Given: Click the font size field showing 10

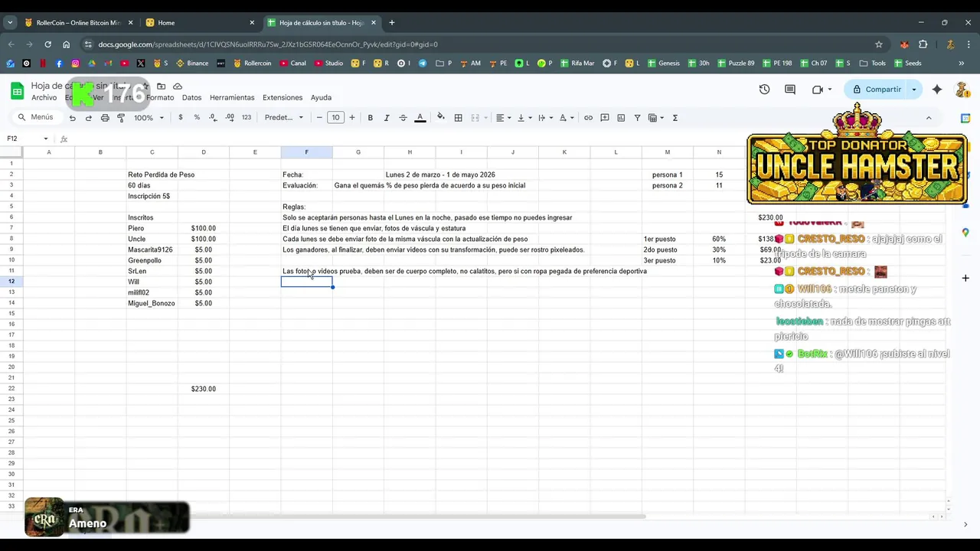Looking at the screenshot, I should pos(335,118).
